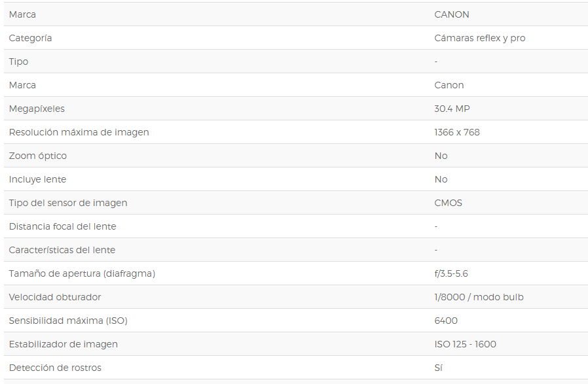
Task: Click the Canon value in the second Marca row
Action: point(449,86)
